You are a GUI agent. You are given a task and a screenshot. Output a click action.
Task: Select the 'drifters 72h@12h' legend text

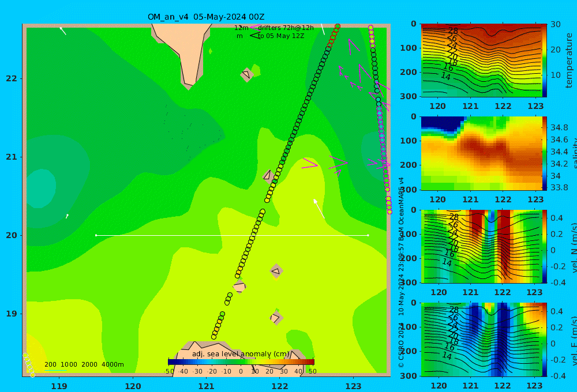pos(286,28)
